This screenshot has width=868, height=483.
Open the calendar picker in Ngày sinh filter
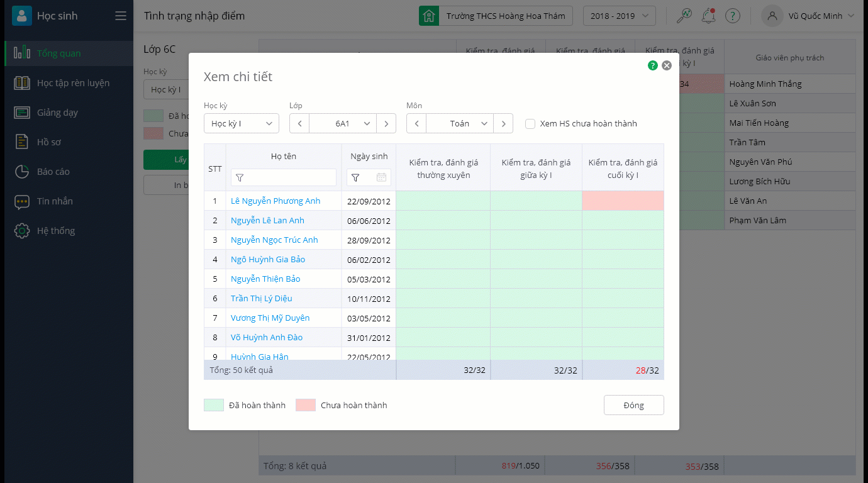pos(381,178)
